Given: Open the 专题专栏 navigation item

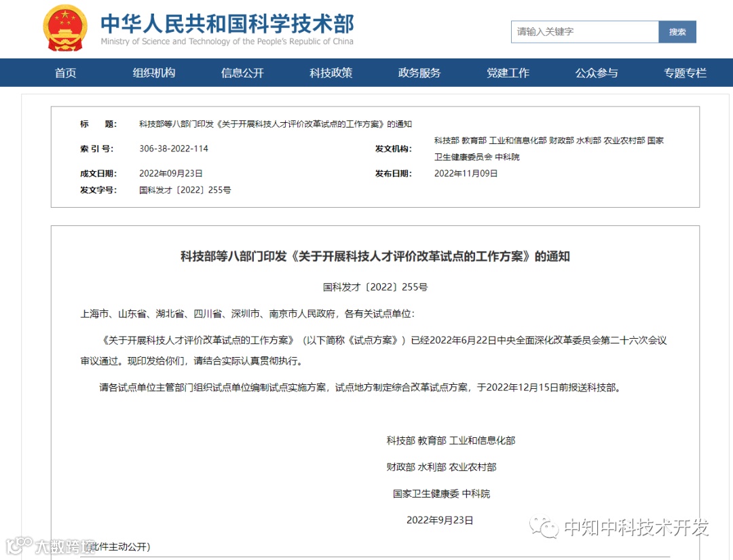Looking at the screenshot, I should tap(685, 73).
